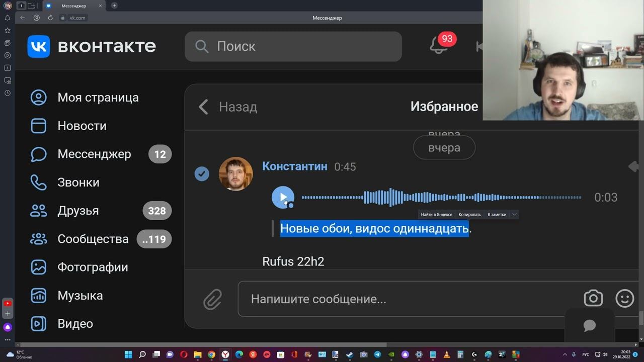Seek within the voice message waveform
The height and width of the screenshot is (362, 644).
tap(441, 197)
